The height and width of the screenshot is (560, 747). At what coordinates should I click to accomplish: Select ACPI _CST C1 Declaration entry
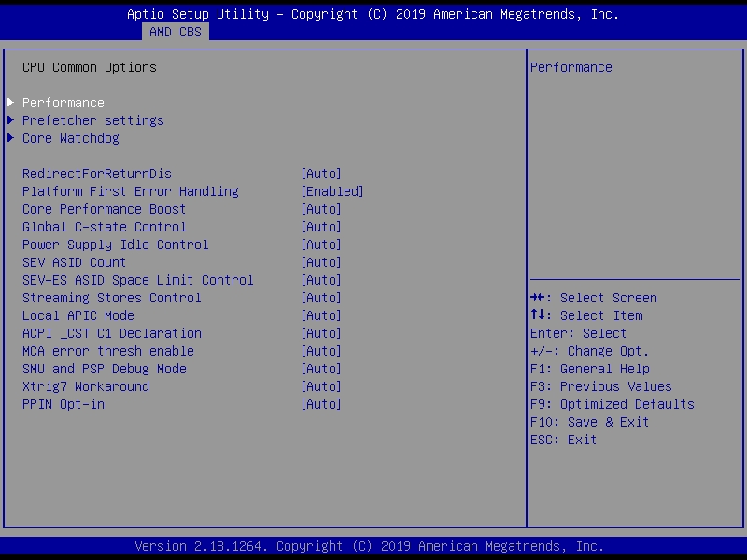pos(112,333)
